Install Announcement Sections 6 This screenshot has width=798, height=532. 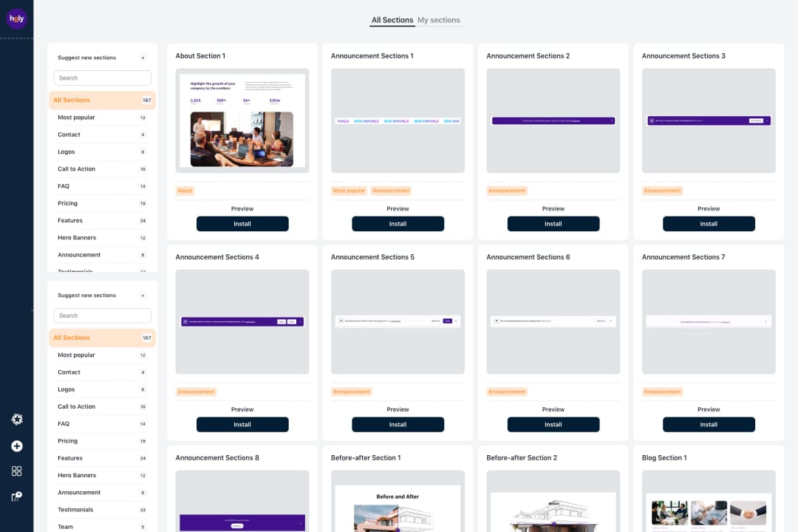[553, 425]
